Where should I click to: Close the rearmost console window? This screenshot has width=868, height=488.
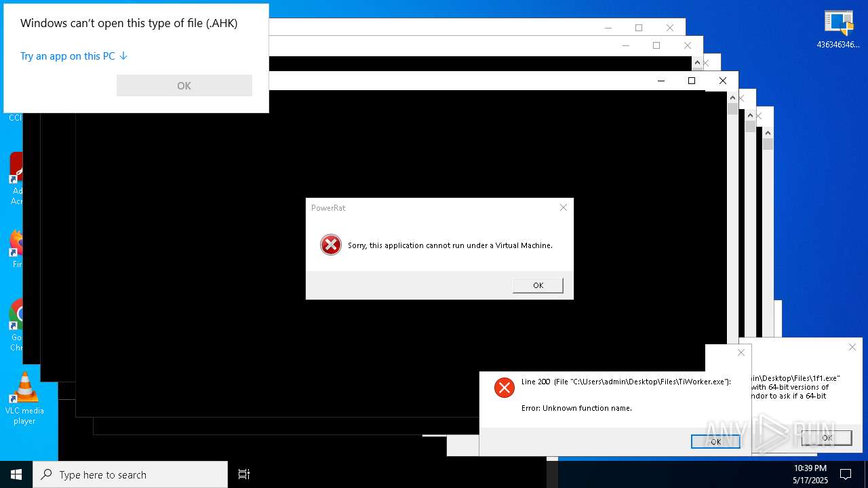pyautogui.click(x=670, y=28)
